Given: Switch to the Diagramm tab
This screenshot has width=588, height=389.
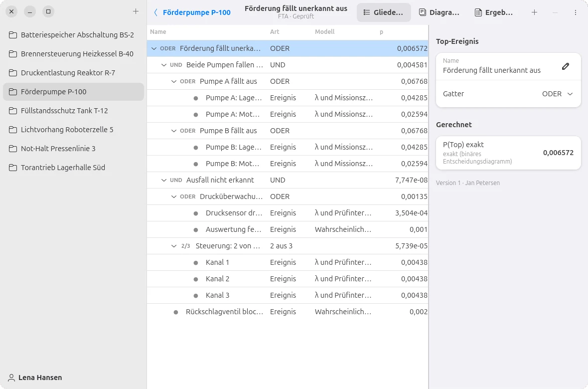Looking at the screenshot, I should [439, 12].
